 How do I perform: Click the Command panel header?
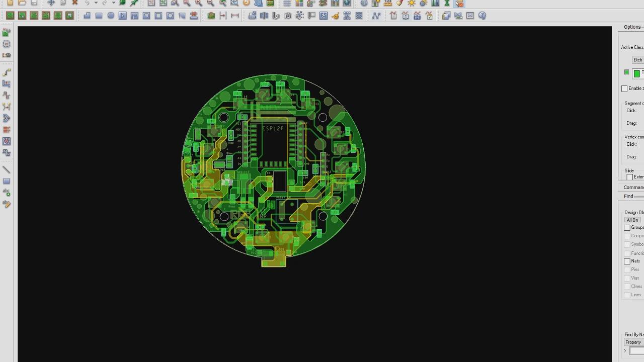pos(633,188)
